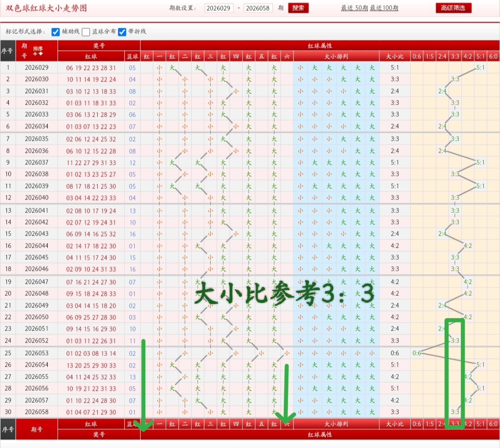Click red numbers 03 10 12 13 18 33
The image size is (500, 448).
pos(91,92)
